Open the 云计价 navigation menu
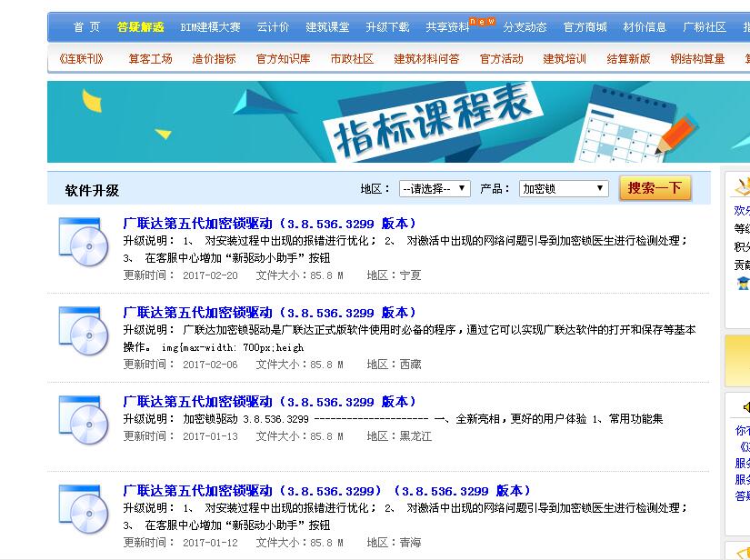Viewport: 750px width, 560px height. point(274,25)
